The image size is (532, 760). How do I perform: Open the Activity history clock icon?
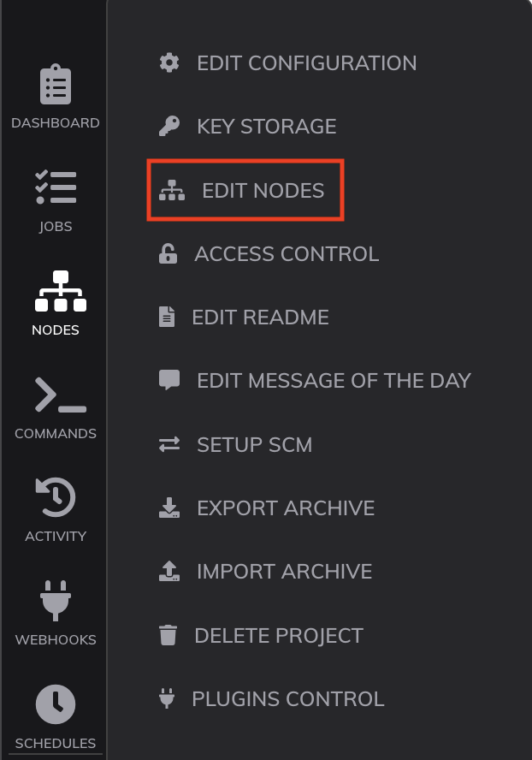(56, 497)
